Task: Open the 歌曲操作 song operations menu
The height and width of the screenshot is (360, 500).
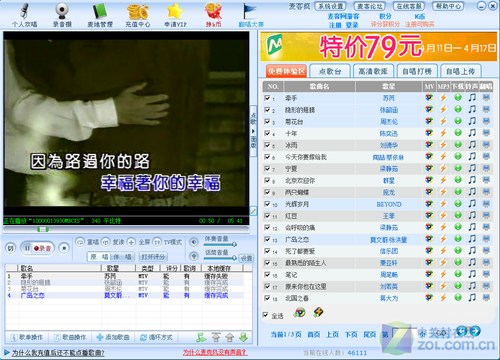Action: tap(70, 337)
